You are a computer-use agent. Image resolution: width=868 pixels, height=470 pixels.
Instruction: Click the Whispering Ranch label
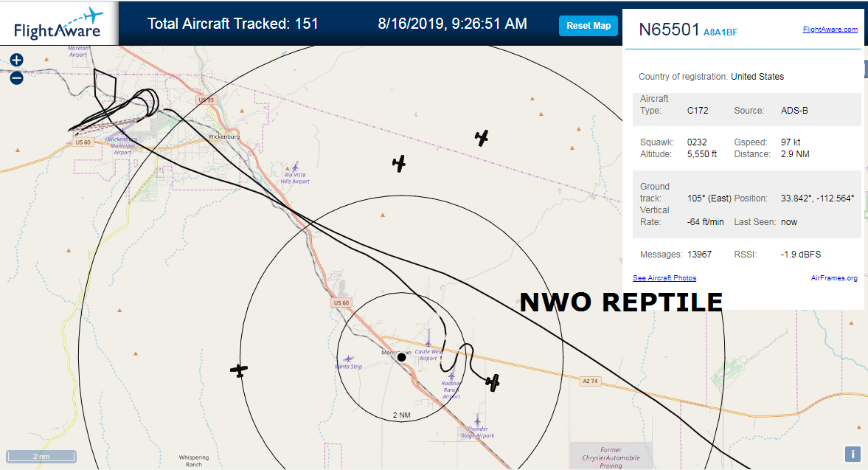tap(194, 461)
